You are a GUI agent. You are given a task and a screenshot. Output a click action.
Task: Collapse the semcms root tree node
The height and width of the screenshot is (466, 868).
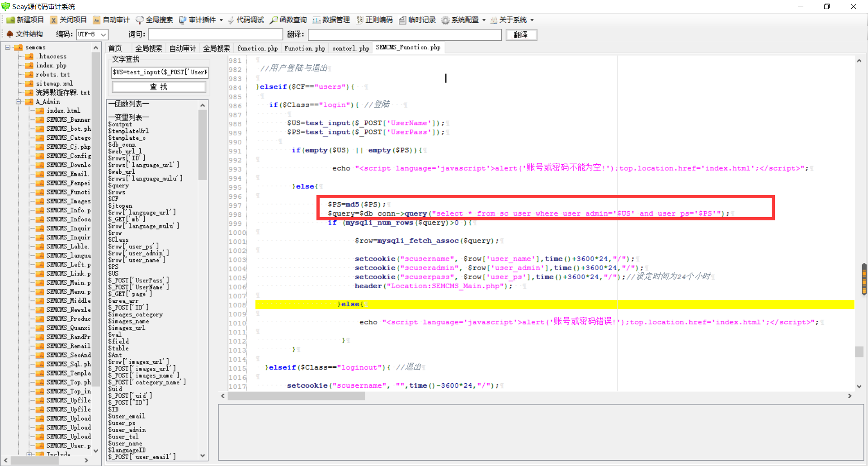coord(8,48)
